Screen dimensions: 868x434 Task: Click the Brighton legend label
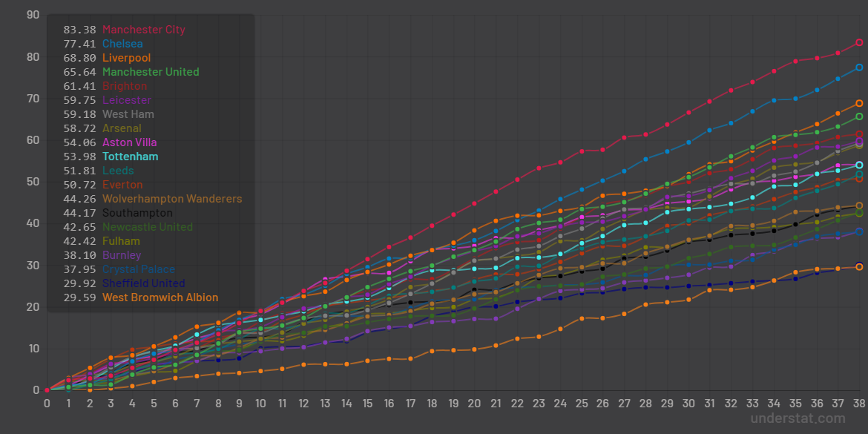125,86
